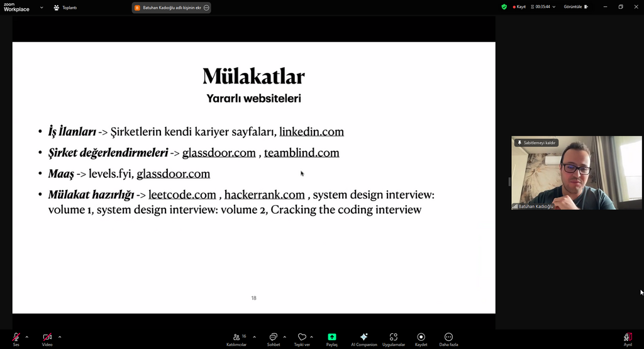
Task: Open AI Companion
Action: pyautogui.click(x=364, y=339)
